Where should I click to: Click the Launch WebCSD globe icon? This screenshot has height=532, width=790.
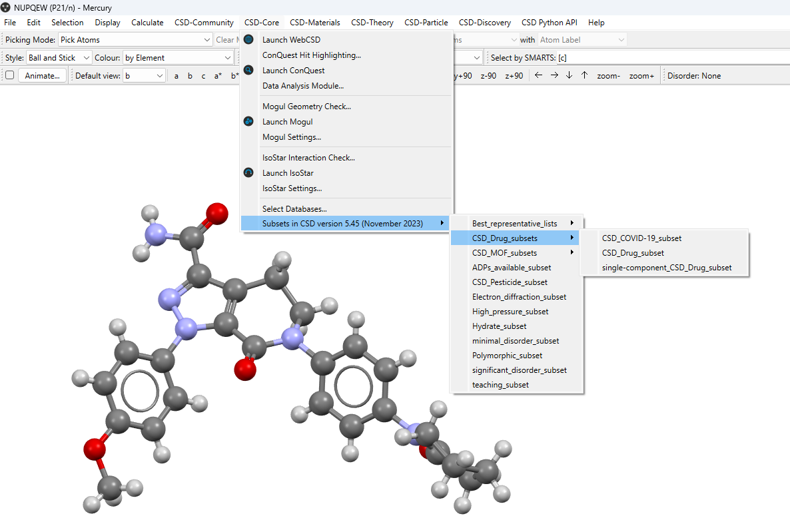pos(248,39)
